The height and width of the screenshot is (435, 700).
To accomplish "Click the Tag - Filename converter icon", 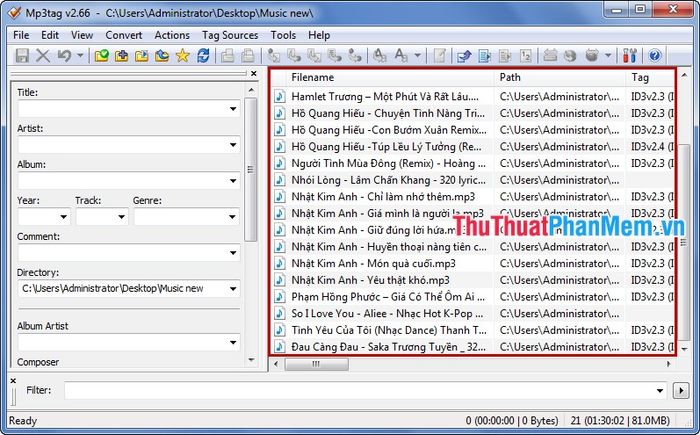I will pyautogui.click(x=273, y=56).
